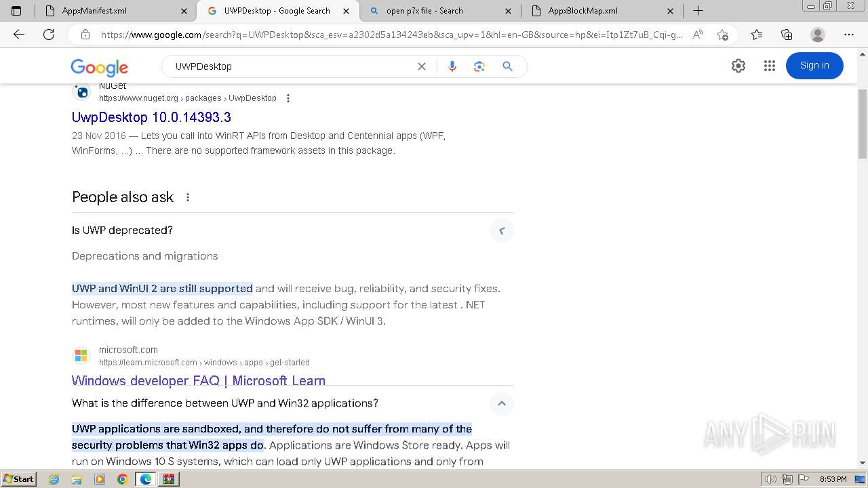Click the microsoft.com site favicon

coord(81,355)
